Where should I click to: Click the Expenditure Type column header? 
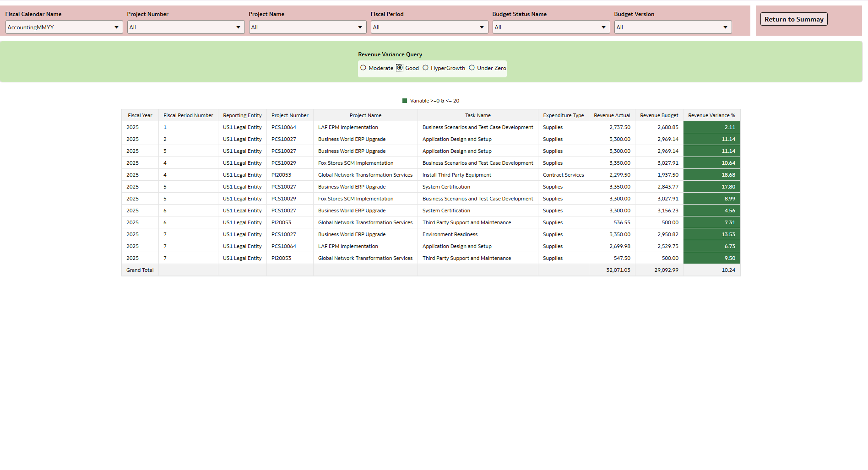(564, 115)
